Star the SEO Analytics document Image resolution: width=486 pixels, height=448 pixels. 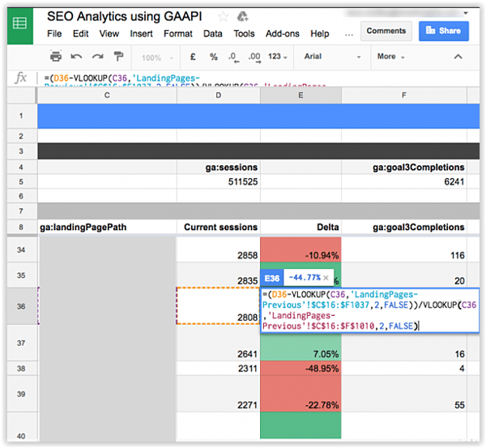click(x=223, y=16)
